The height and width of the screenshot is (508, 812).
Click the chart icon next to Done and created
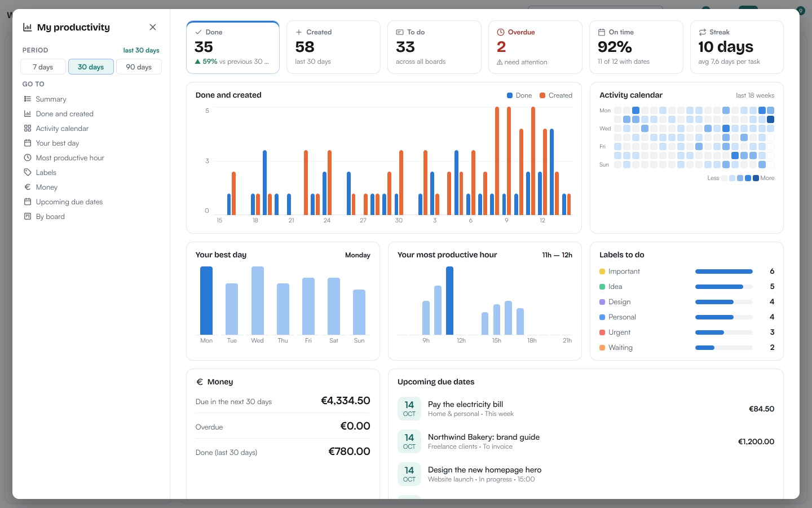tap(28, 113)
